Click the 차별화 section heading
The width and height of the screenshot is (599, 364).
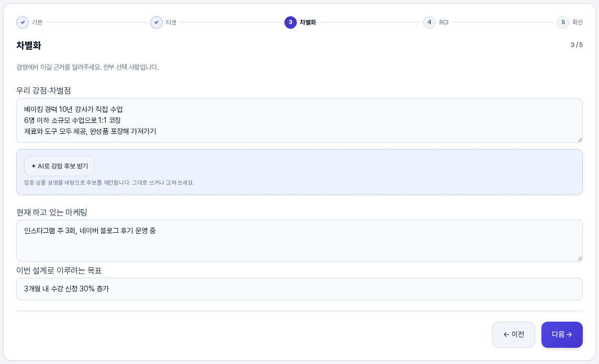[29, 45]
